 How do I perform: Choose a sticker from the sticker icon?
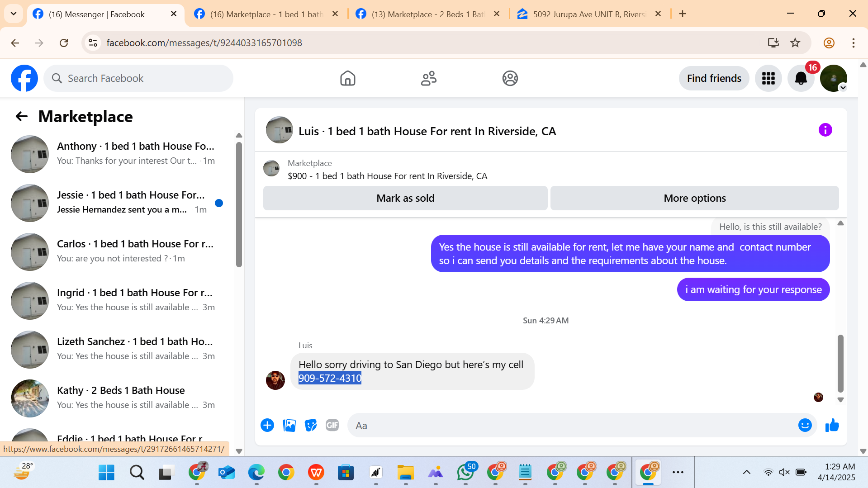pos(311,425)
